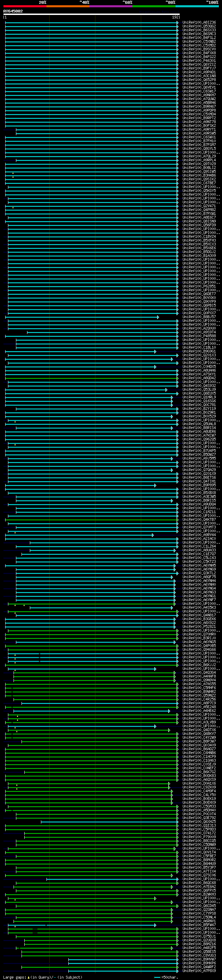The image size is (222, 980).
Task: Select the AV645002 query name
Action: click(13, 11)
